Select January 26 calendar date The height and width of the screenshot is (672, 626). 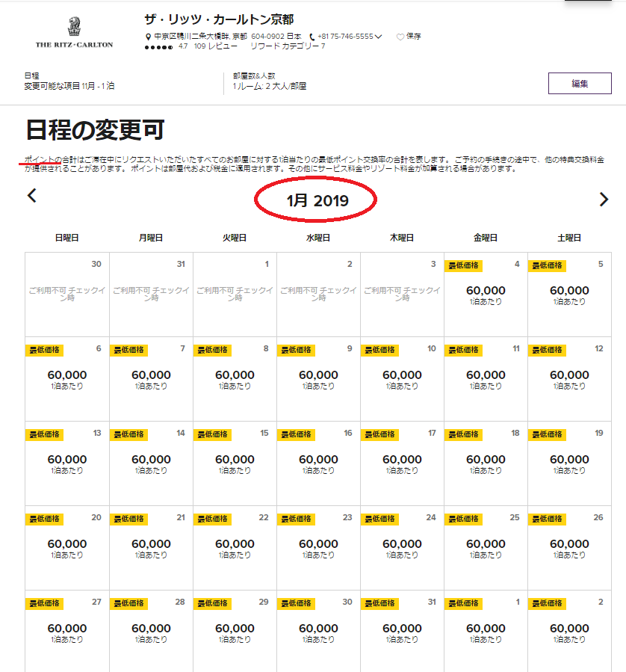pos(569,548)
